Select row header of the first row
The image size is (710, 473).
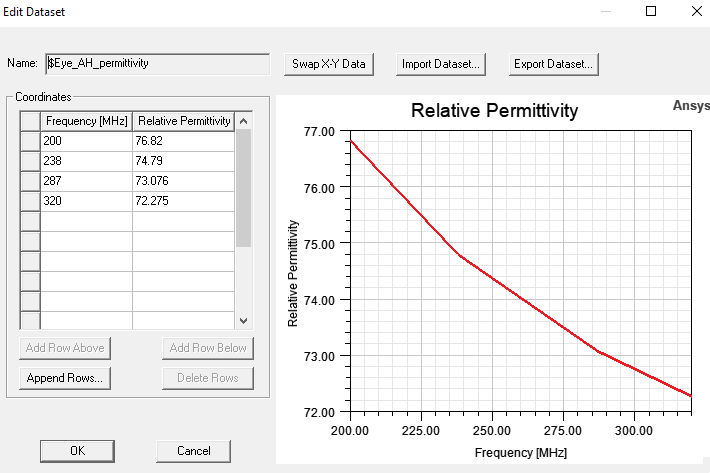tap(30, 141)
